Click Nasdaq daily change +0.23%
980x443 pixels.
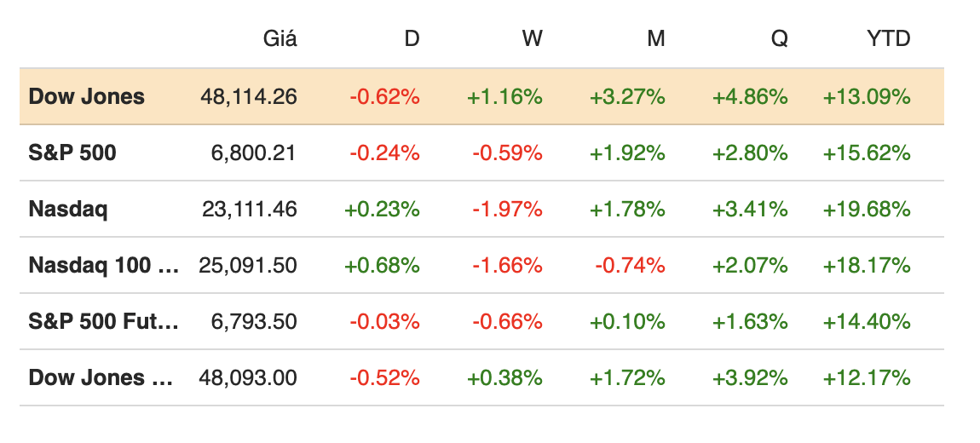click(x=382, y=209)
